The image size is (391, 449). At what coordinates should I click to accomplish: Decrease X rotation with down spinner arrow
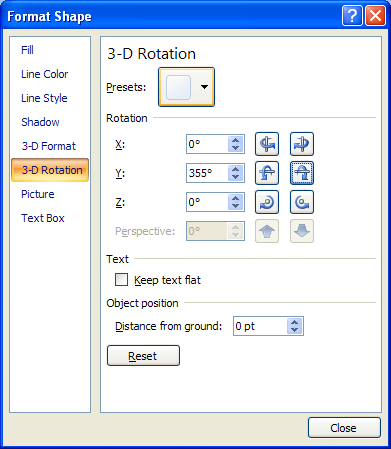[x=236, y=148]
